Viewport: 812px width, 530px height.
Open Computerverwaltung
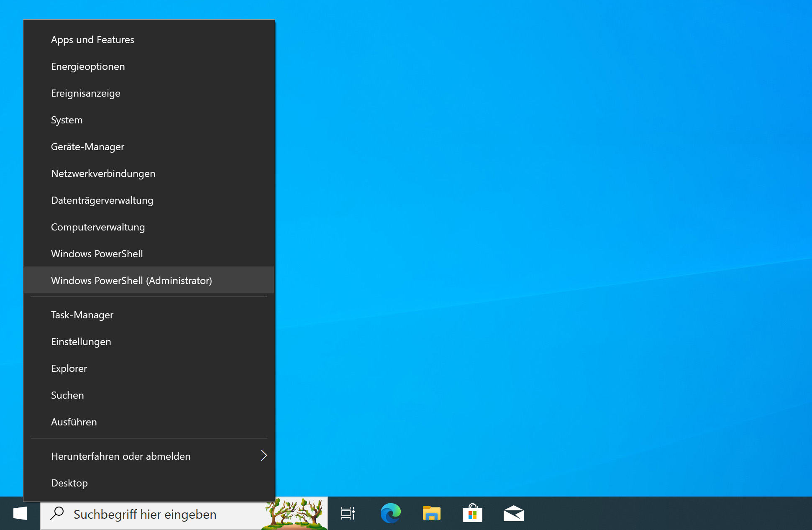point(149,227)
